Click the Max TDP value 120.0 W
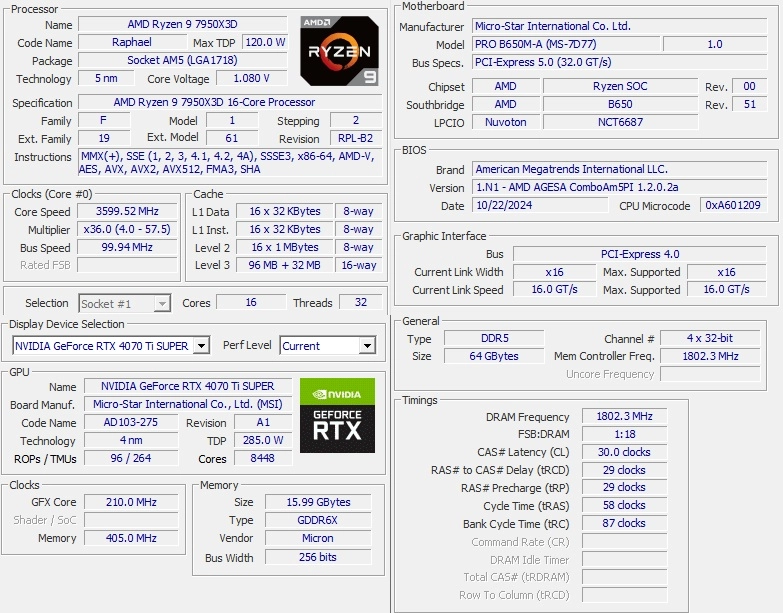The width and height of the screenshot is (783, 613). click(265, 42)
